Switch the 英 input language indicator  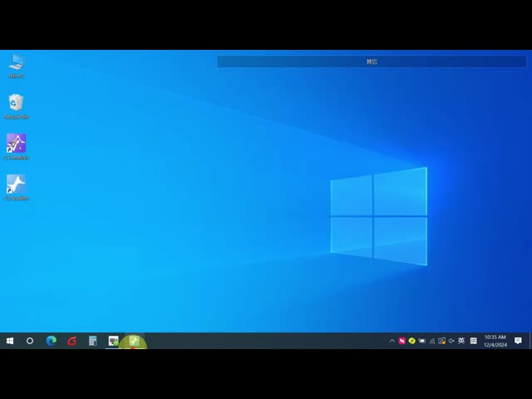click(461, 341)
